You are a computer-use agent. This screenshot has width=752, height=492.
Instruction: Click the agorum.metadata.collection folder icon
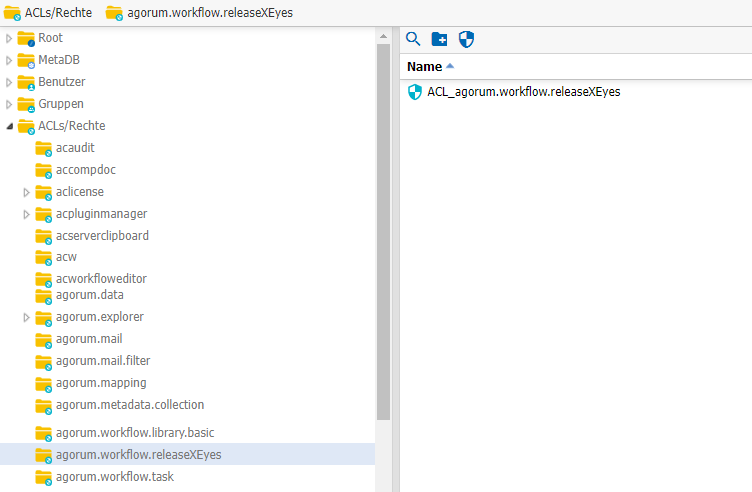[44, 406]
